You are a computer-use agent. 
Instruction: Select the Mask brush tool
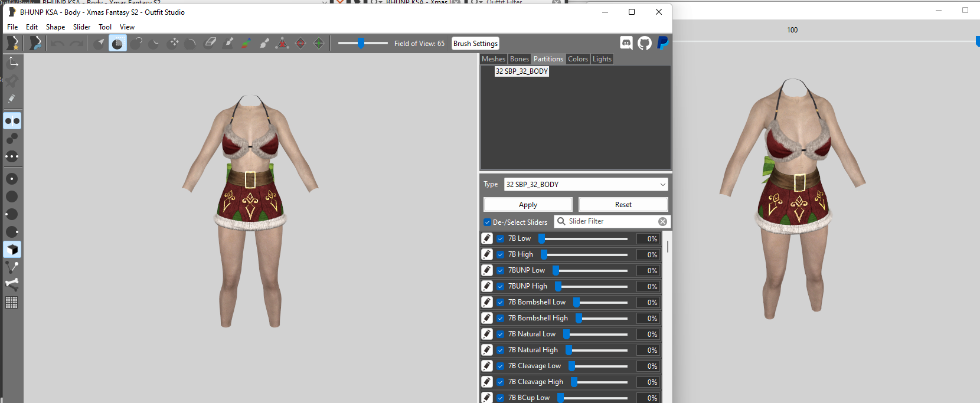pyautogui.click(x=117, y=43)
